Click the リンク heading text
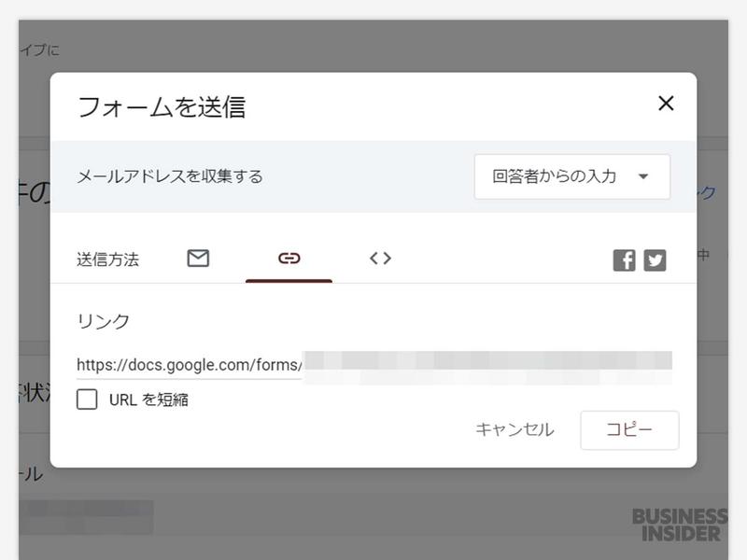Screen dimensions: 747x560 104,321
